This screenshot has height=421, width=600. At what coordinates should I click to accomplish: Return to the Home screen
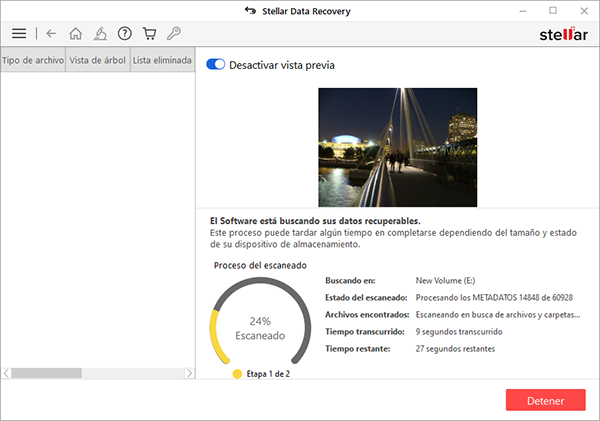click(75, 33)
